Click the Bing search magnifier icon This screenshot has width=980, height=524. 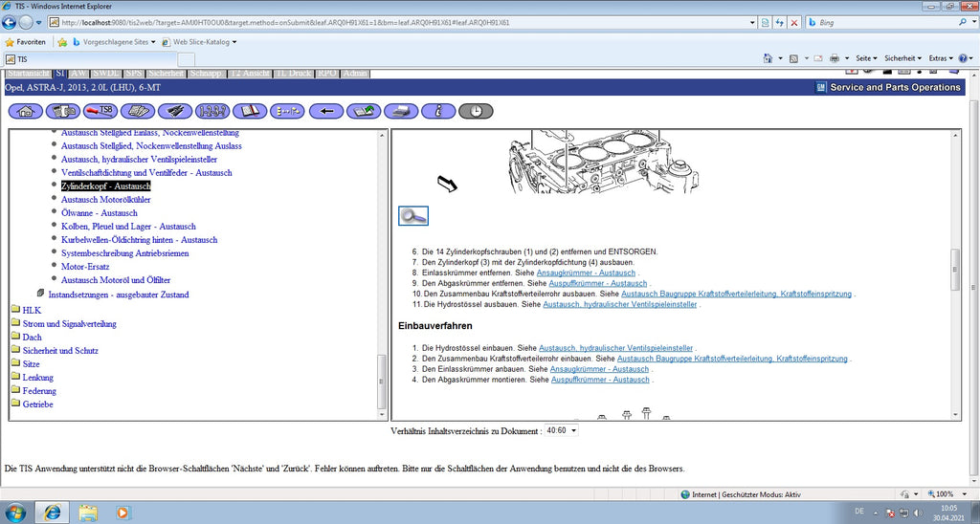963,22
